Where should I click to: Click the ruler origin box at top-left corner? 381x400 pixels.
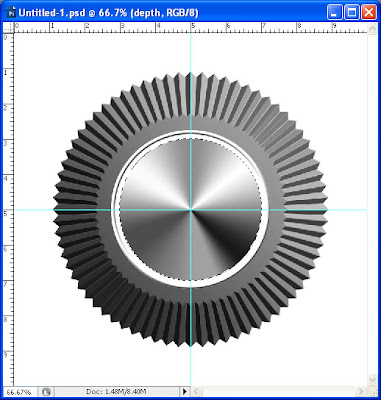click(x=8, y=28)
